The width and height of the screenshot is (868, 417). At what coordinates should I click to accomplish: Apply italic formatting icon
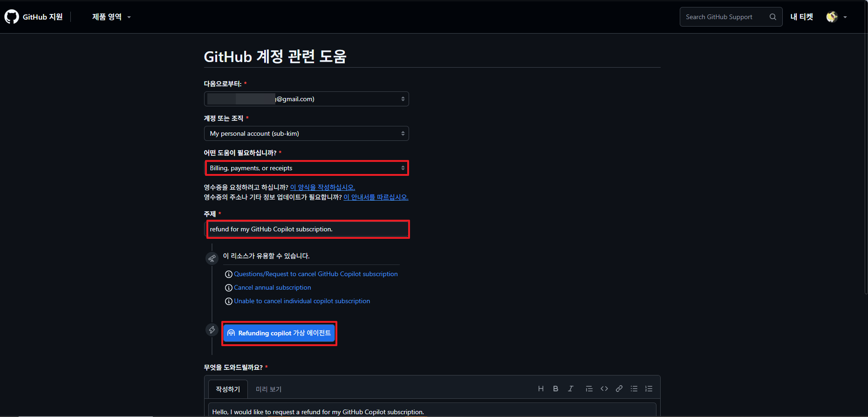[x=570, y=389]
